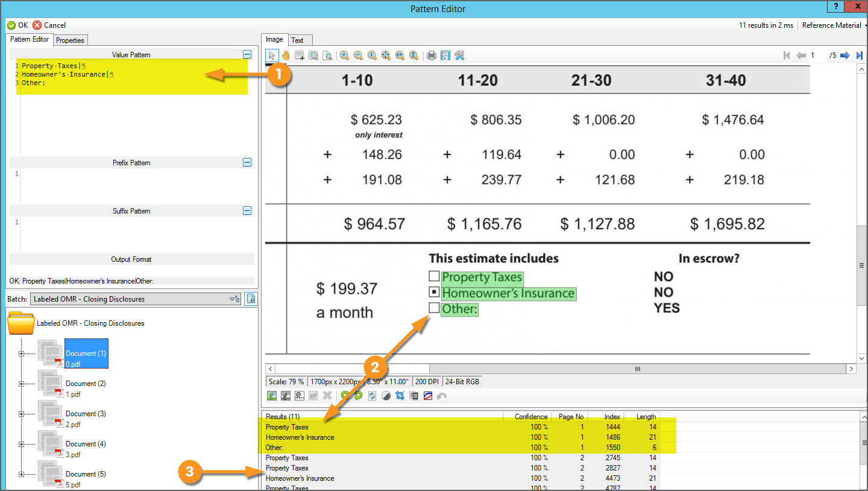Click the printer icon in image toolbar

[432, 55]
